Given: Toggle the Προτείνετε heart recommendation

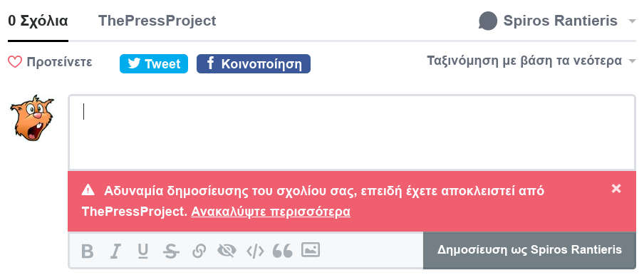Looking at the screenshot, I should tap(50, 63).
